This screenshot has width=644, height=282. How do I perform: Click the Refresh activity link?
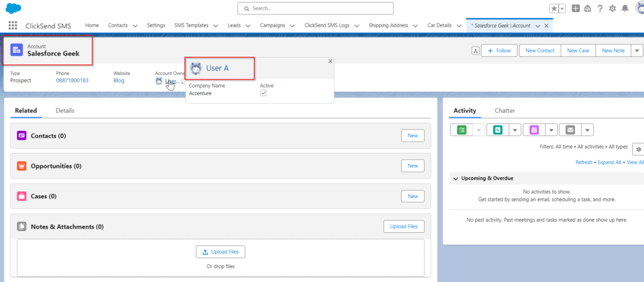[x=584, y=162]
